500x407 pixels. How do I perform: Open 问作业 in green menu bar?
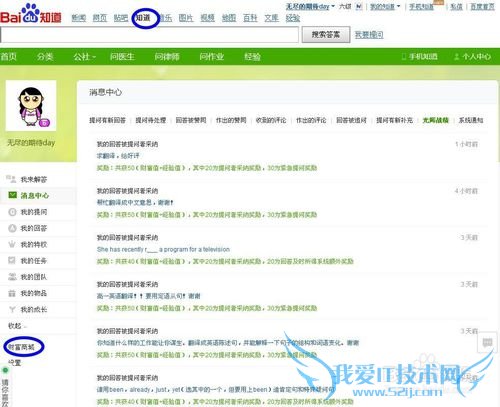point(212,57)
